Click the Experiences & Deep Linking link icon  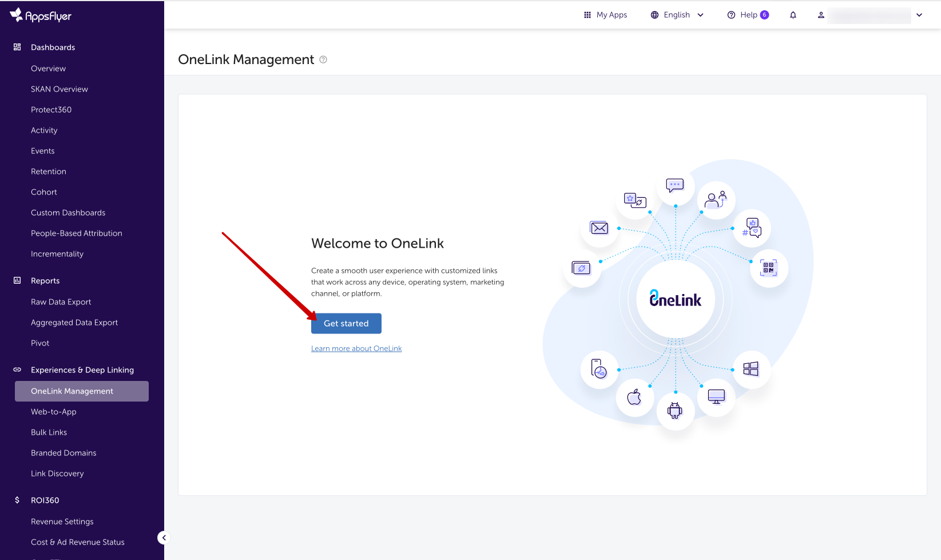click(x=17, y=370)
